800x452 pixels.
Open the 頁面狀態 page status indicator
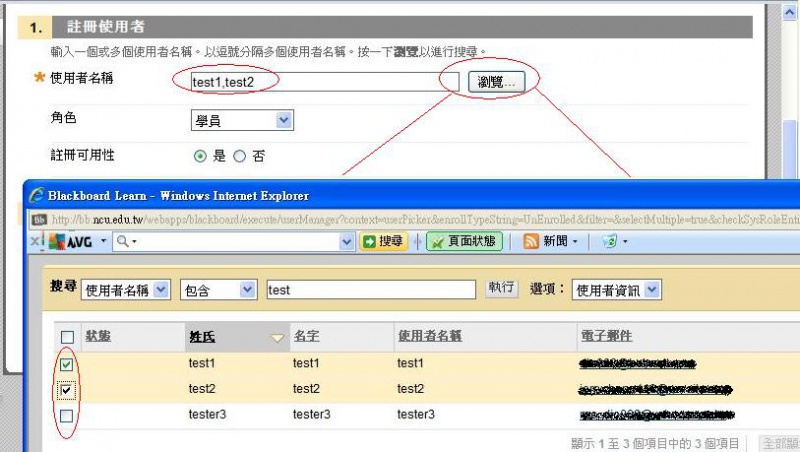coord(464,241)
